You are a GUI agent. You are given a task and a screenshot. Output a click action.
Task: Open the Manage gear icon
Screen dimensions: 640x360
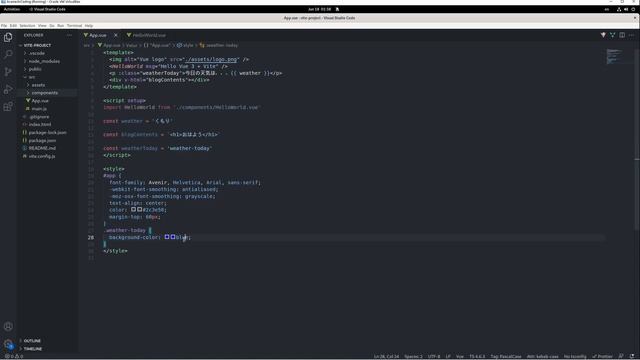coord(8,344)
